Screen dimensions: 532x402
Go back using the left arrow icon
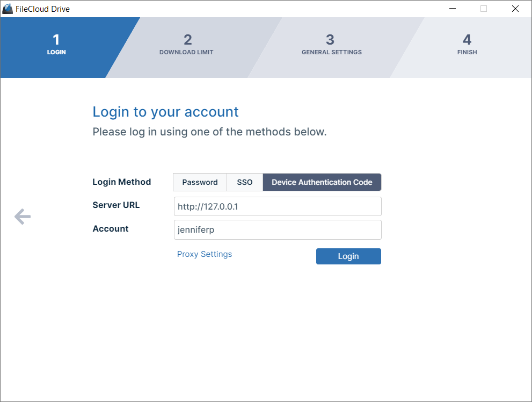[23, 217]
